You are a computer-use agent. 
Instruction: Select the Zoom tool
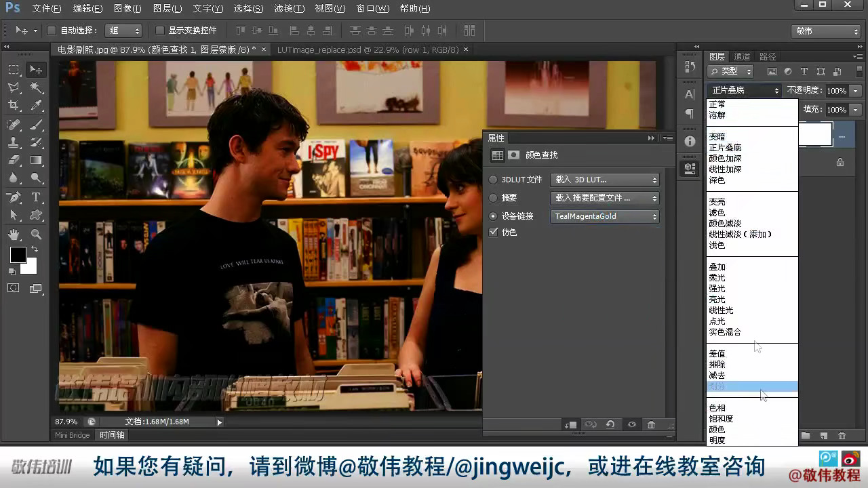click(x=36, y=235)
